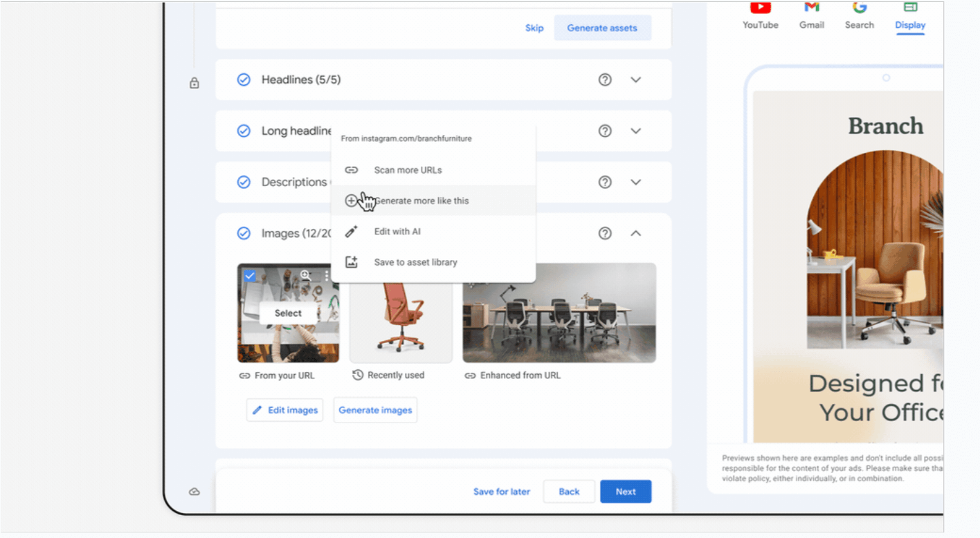This screenshot has height=538, width=980.
Task: Open help icon for Long headlines
Action: click(605, 131)
